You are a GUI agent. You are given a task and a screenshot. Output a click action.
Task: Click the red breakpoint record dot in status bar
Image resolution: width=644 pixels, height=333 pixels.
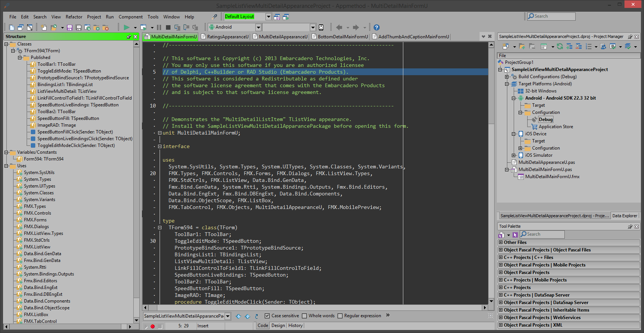click(153, 326)
